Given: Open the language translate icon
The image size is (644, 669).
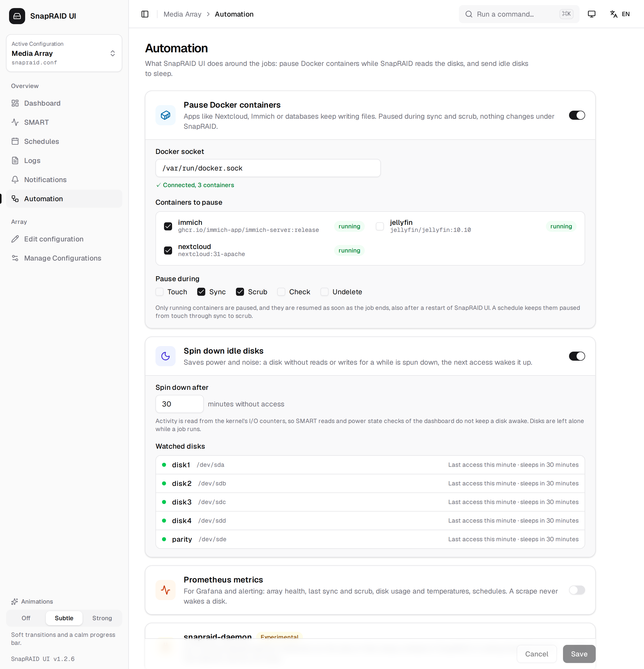Looking at the screenshot, I should coord(614,14).
